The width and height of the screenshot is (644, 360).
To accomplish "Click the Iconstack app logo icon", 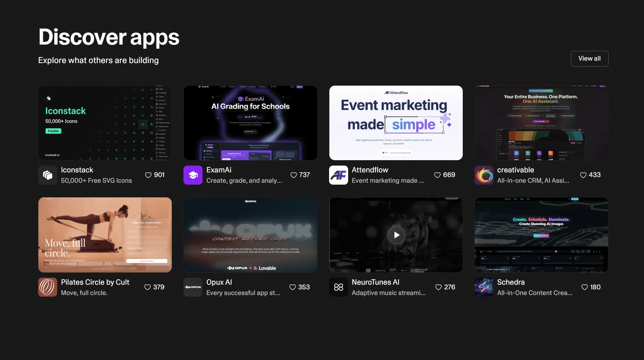I will (x=48, y=175).
